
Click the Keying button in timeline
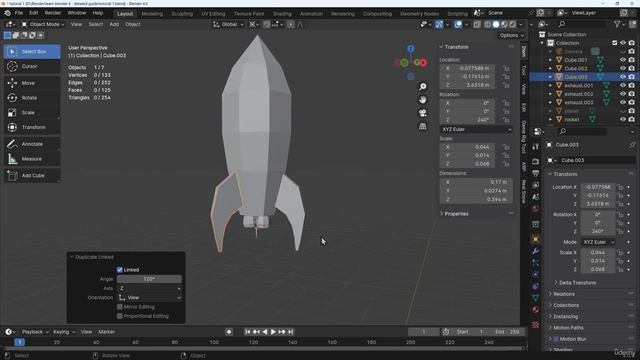click(x=64, y=332)
